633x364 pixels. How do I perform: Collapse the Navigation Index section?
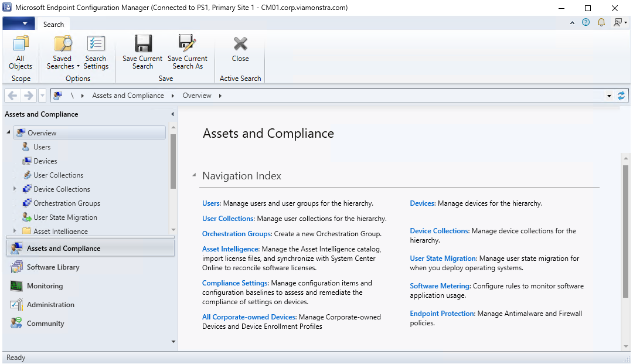[x=193, y=176]
